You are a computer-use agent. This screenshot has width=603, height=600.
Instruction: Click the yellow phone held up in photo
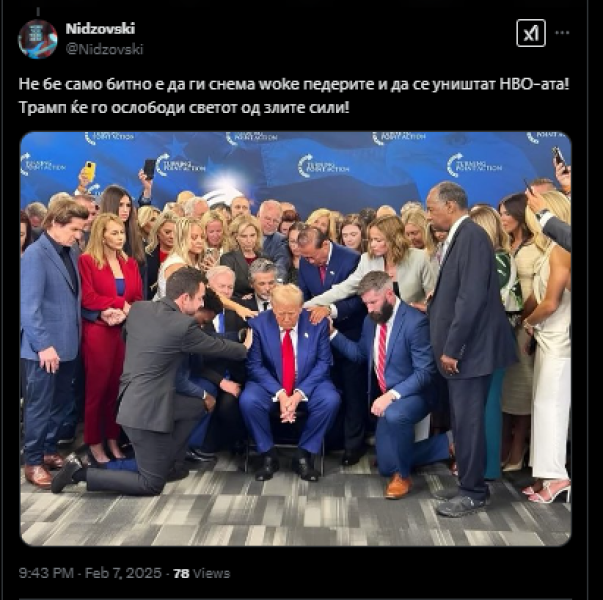pyautogui.click(x=89, y=171)
